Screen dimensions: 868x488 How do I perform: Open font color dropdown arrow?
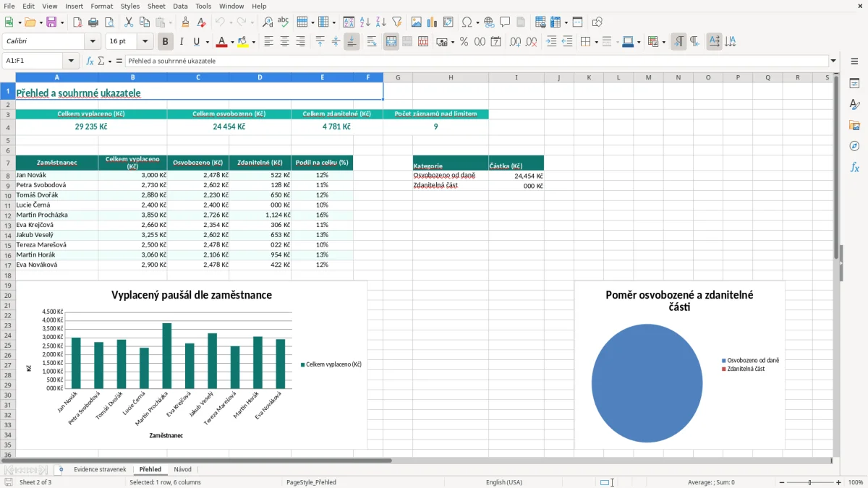point(232,42)
